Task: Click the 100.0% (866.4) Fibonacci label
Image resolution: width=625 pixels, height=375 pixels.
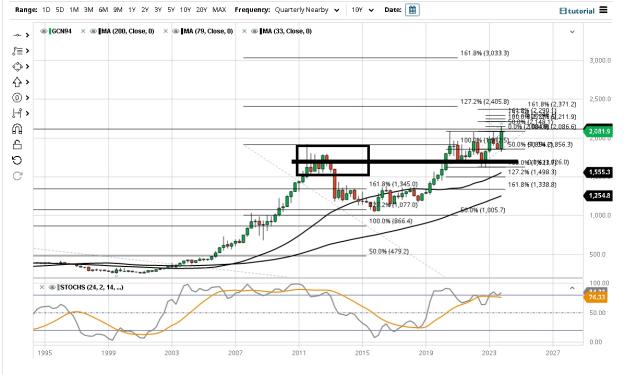Action: point(391,221)
